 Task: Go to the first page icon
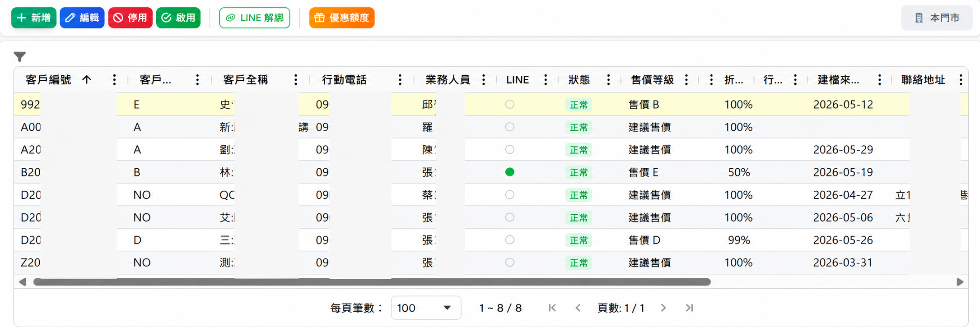tap(552, 308)
